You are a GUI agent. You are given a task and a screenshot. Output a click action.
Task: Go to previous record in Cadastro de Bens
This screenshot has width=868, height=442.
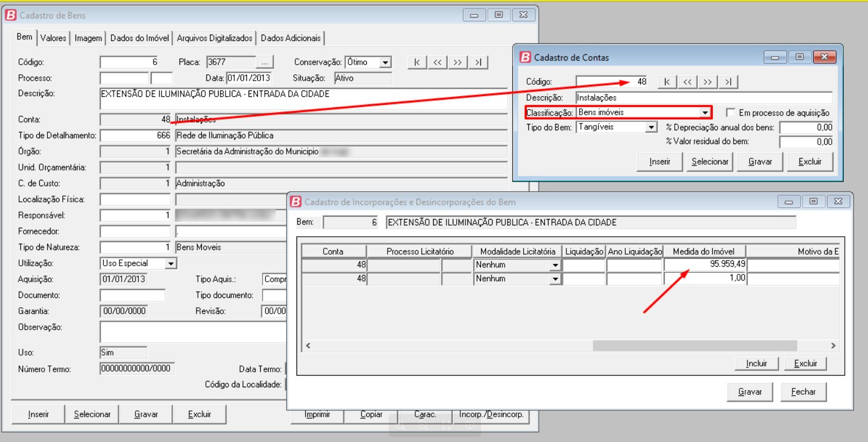[x=437, y=62]
